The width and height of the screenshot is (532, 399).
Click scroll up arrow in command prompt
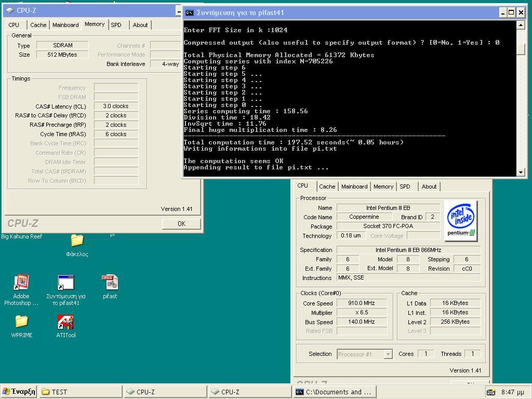(521, 25)
